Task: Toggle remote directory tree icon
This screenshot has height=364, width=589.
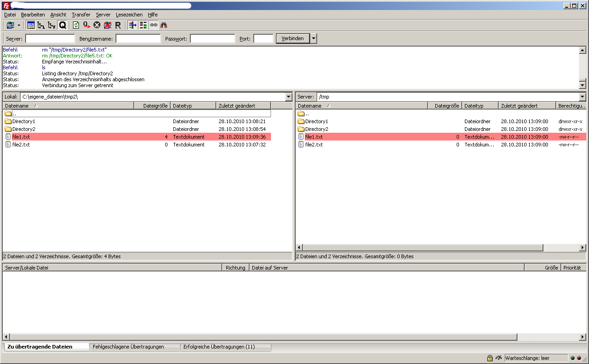Action: pos(52,25)
